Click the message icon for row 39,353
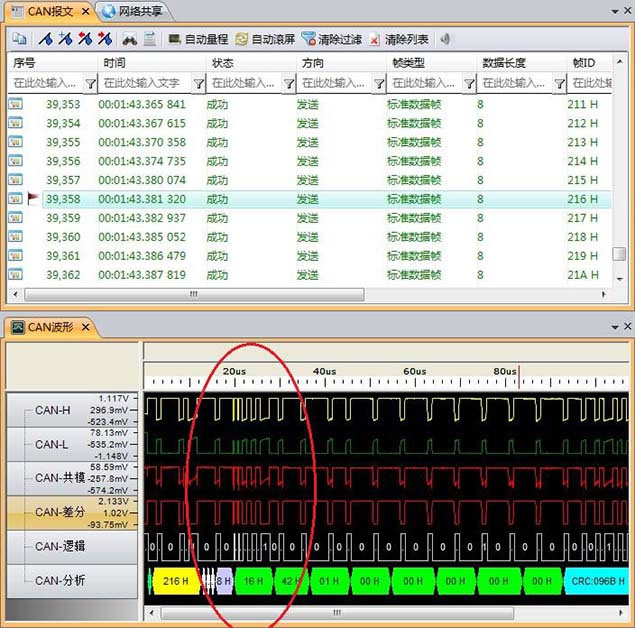The image size is (635, 628). 16,104
